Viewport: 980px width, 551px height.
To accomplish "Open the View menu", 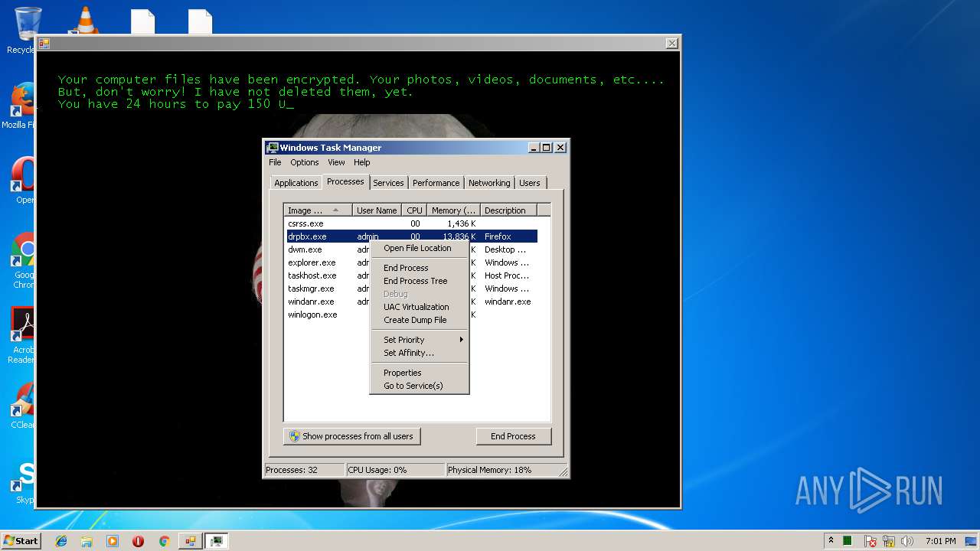I will point(336,162).
